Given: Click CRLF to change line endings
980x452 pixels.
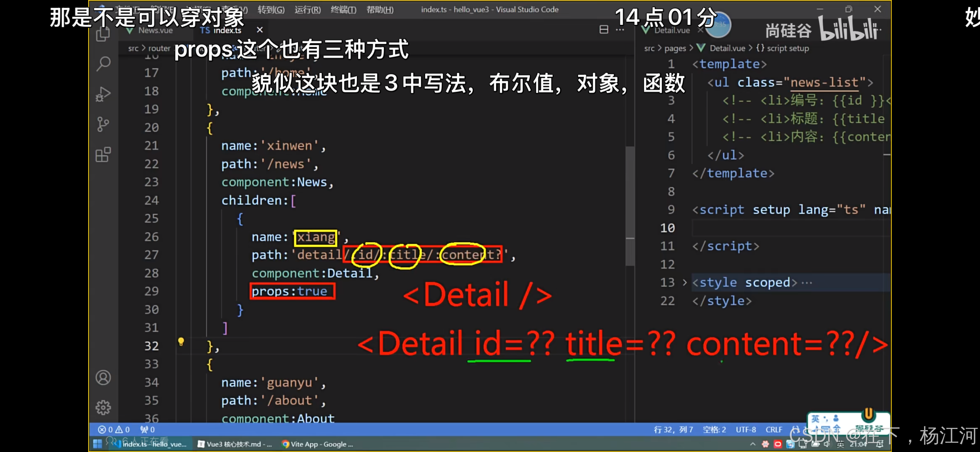Looking at the screenshot, I should [x=774, y=429].
